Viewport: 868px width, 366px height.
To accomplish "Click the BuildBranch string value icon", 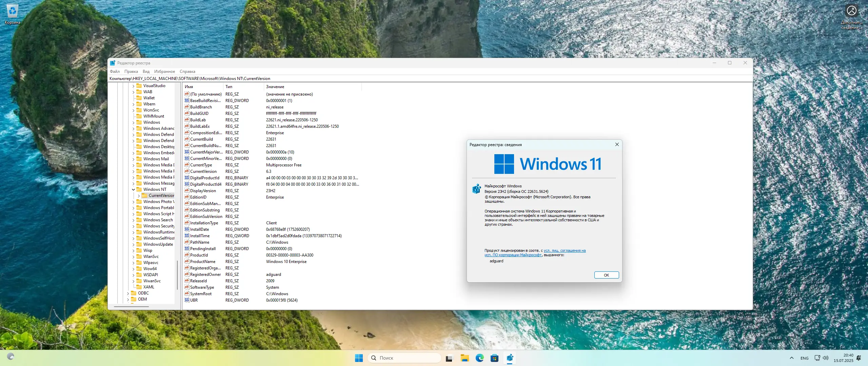I will click(186, 107).
